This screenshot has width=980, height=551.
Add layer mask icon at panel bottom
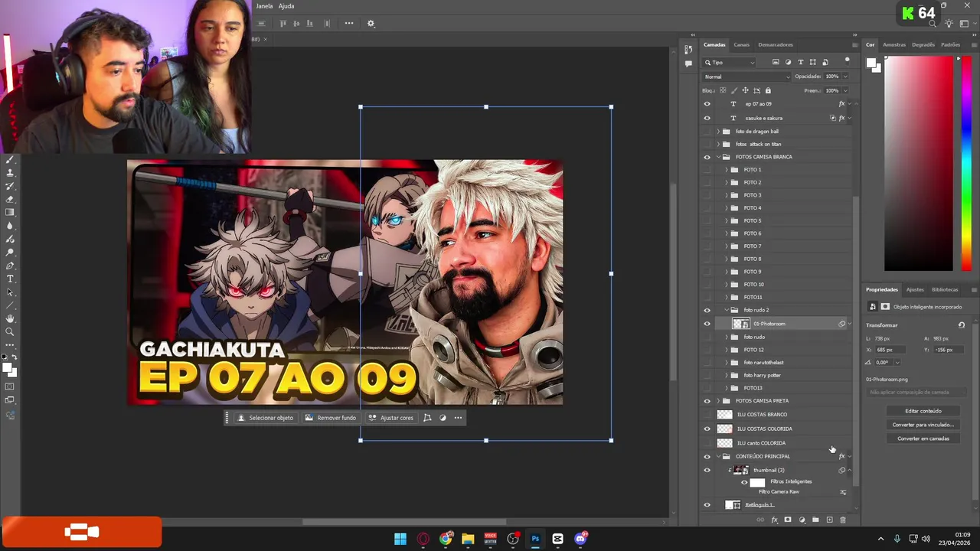(x=788, y=520)
